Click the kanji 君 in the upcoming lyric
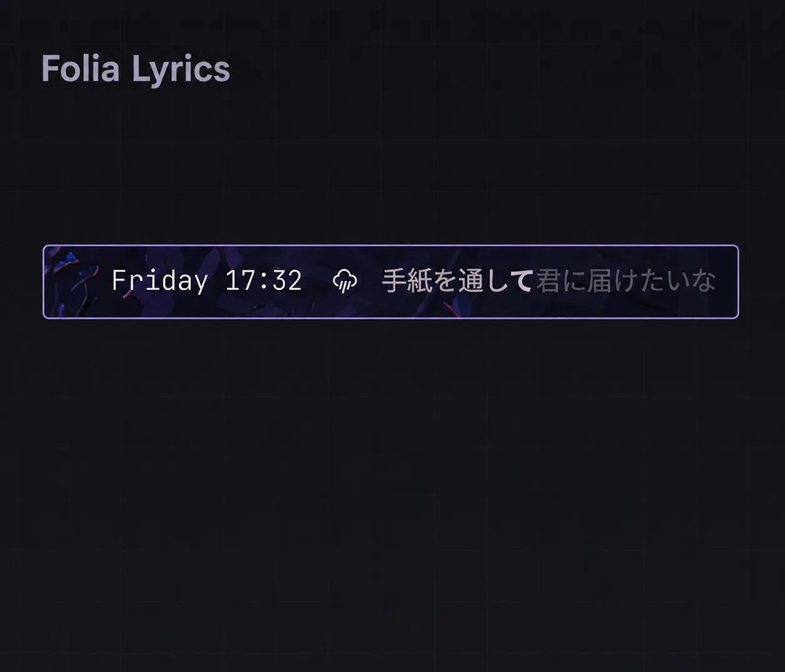This screenshot has height=672, width=785. coord(548,281)
